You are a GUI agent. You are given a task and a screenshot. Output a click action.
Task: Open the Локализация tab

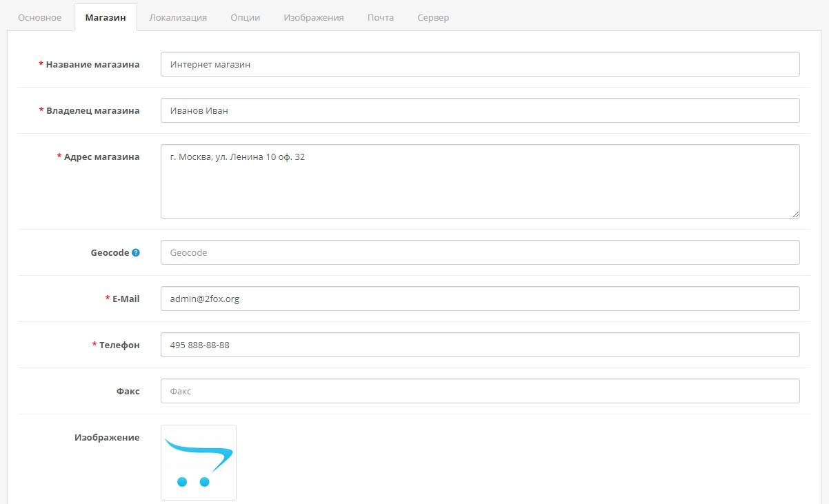pos(178,17)
